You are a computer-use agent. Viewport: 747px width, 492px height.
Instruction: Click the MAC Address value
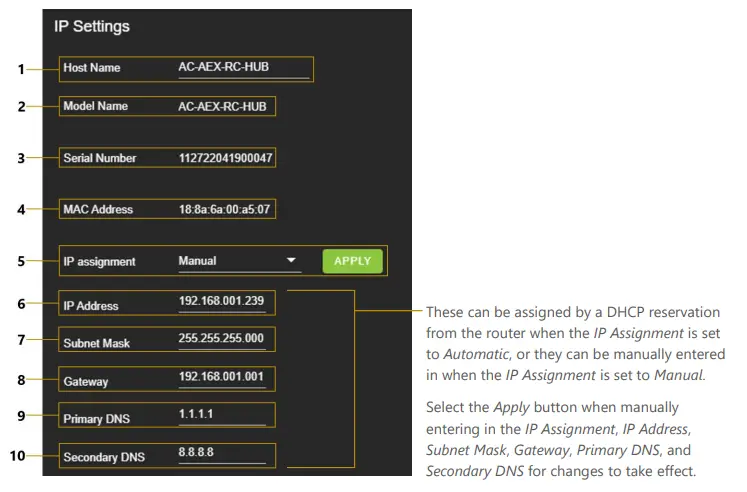tap(225, 210)
